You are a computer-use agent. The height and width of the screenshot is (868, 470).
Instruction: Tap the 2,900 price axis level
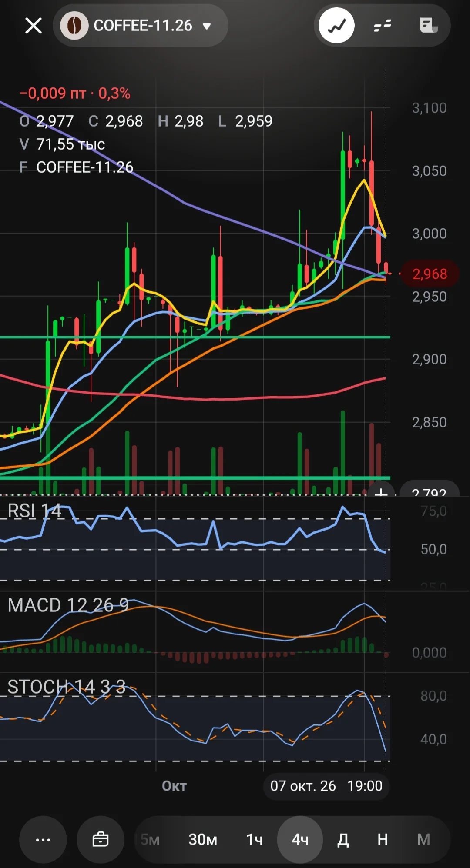(430, 359)
